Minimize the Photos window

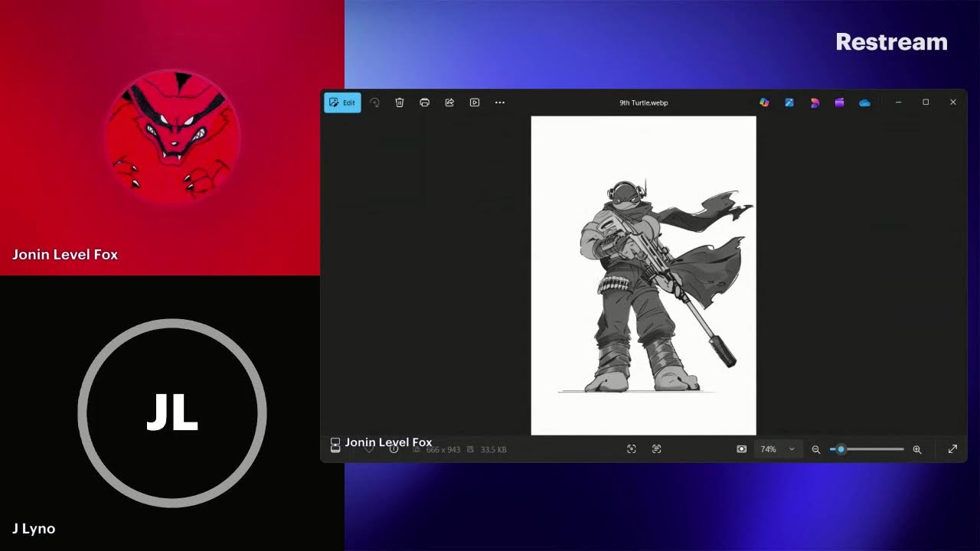(898, 103)
